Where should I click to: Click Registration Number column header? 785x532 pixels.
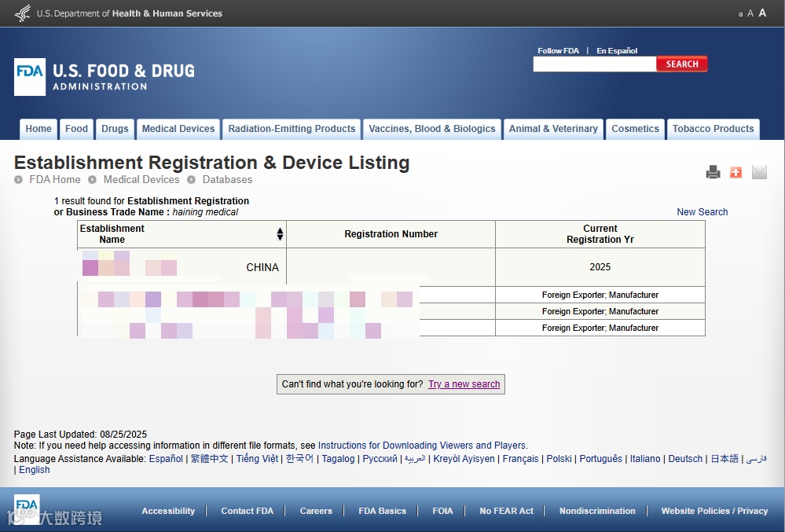pos(391,233)
